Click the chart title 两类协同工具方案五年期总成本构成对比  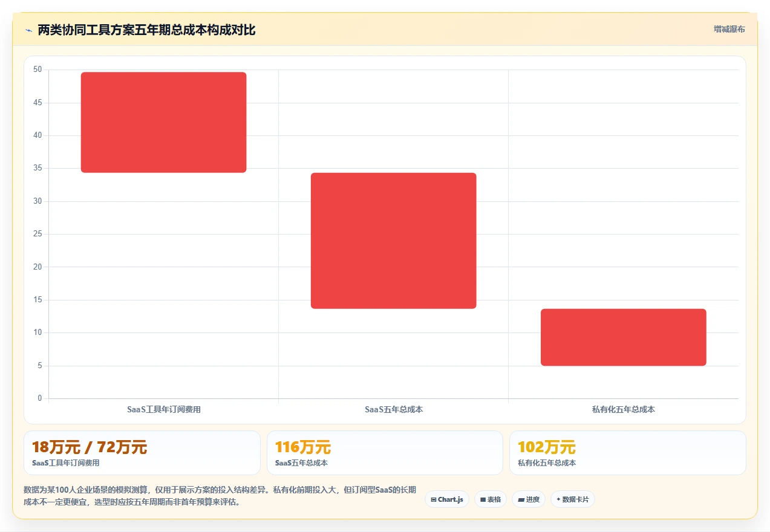pos(146,30)
